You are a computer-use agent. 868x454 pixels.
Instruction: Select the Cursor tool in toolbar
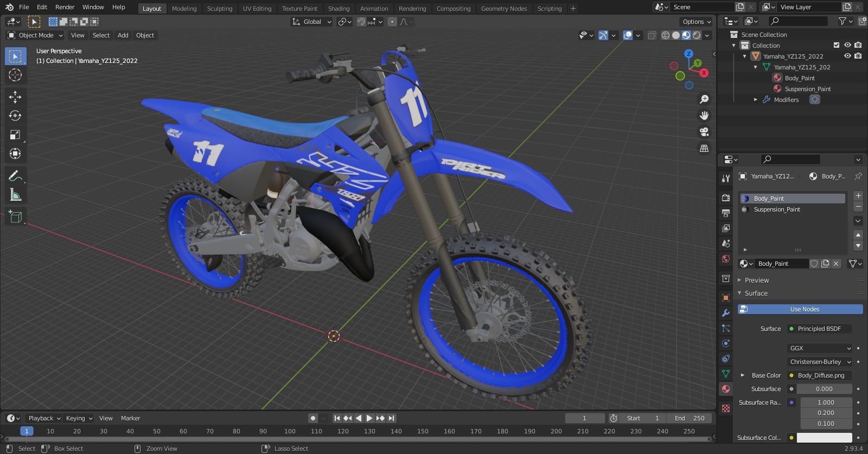point(15,75)
